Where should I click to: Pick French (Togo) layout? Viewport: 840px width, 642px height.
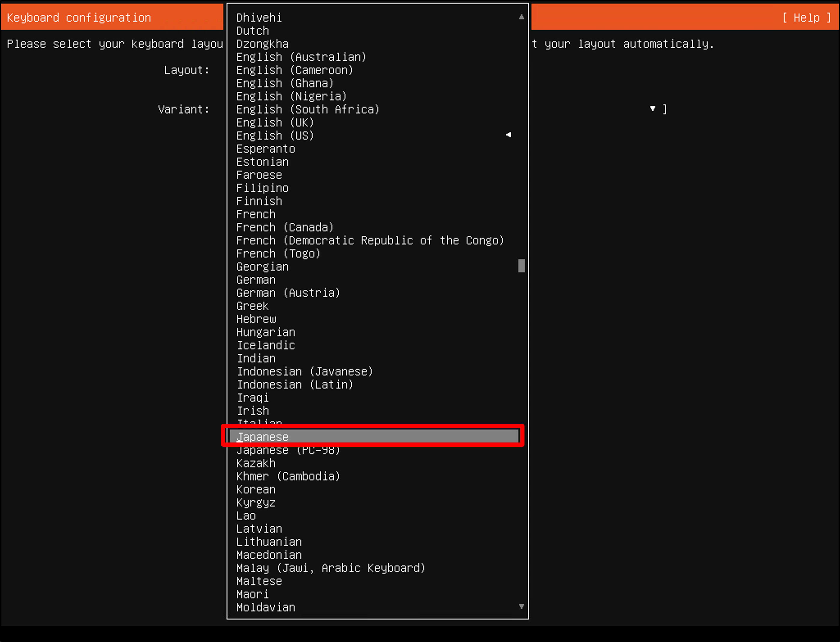click(x=278, y=253)
